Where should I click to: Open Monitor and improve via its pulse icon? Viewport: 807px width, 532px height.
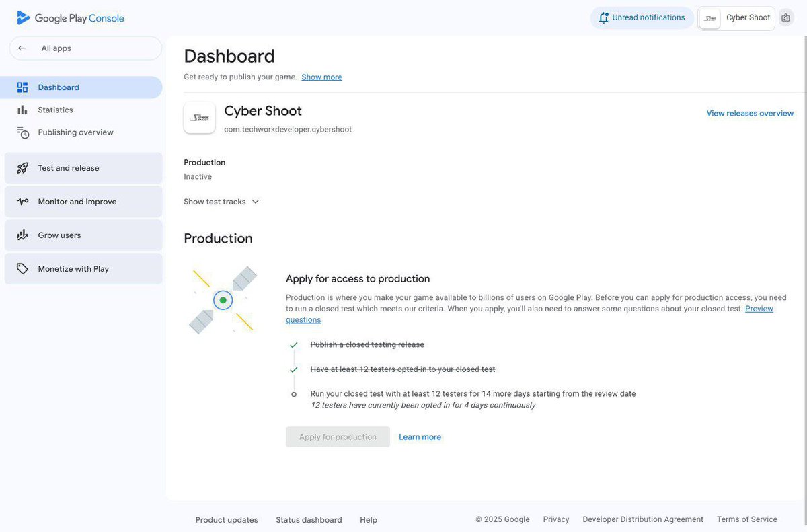[22, 201]
